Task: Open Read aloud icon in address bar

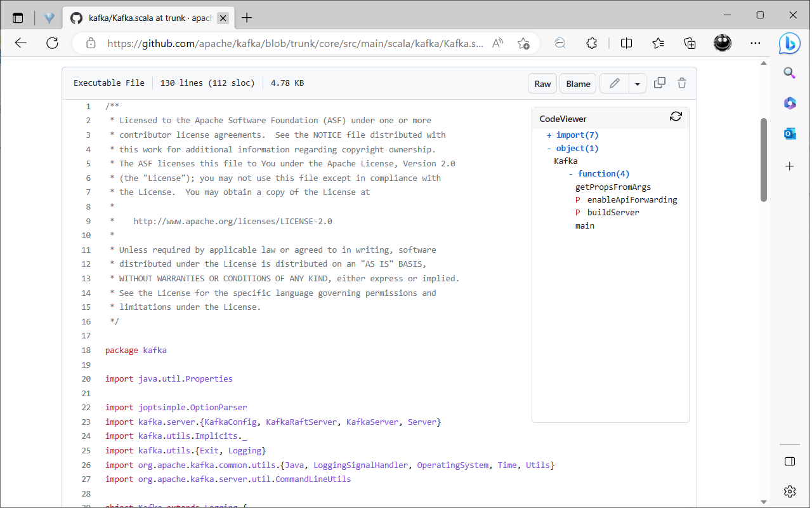Action: [x=498, y=43]
